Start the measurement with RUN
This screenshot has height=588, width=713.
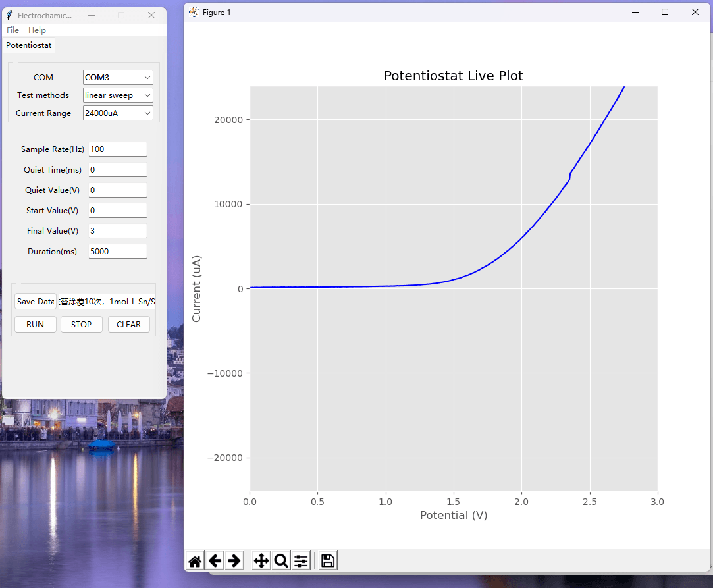pos(36,324)
